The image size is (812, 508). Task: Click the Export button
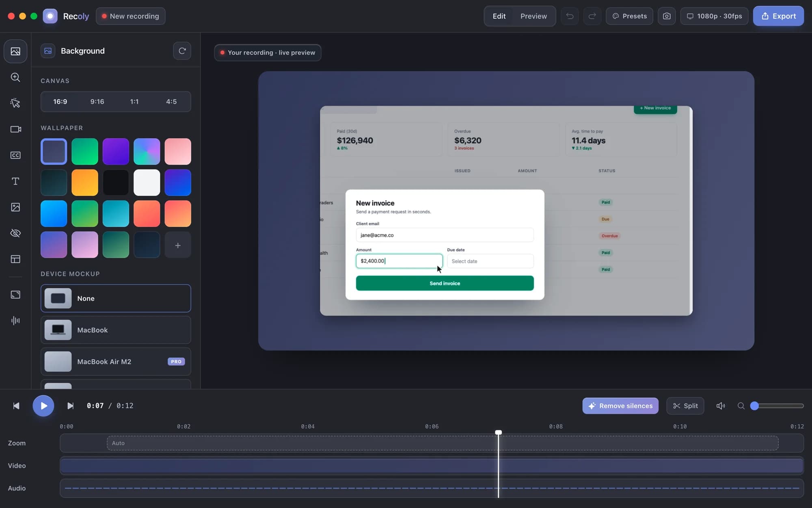point(778,16)
